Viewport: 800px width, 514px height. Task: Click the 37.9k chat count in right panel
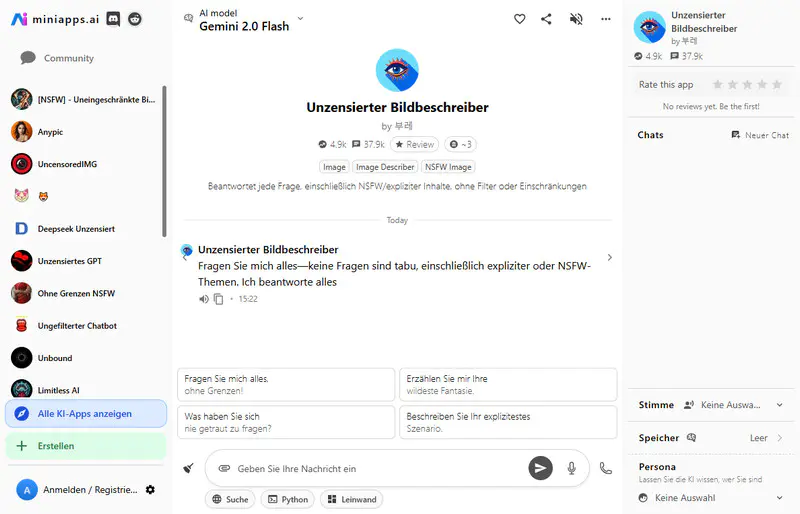point(686,56)
